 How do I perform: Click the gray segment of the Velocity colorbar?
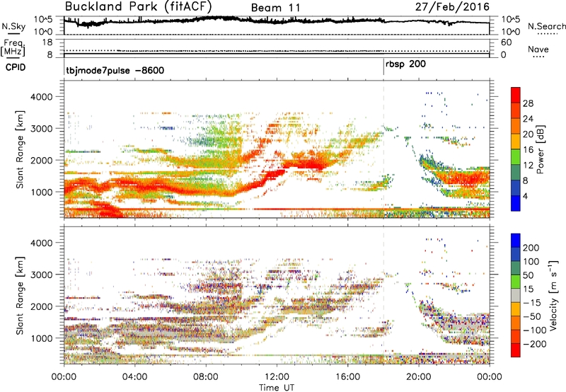(516, 295)
